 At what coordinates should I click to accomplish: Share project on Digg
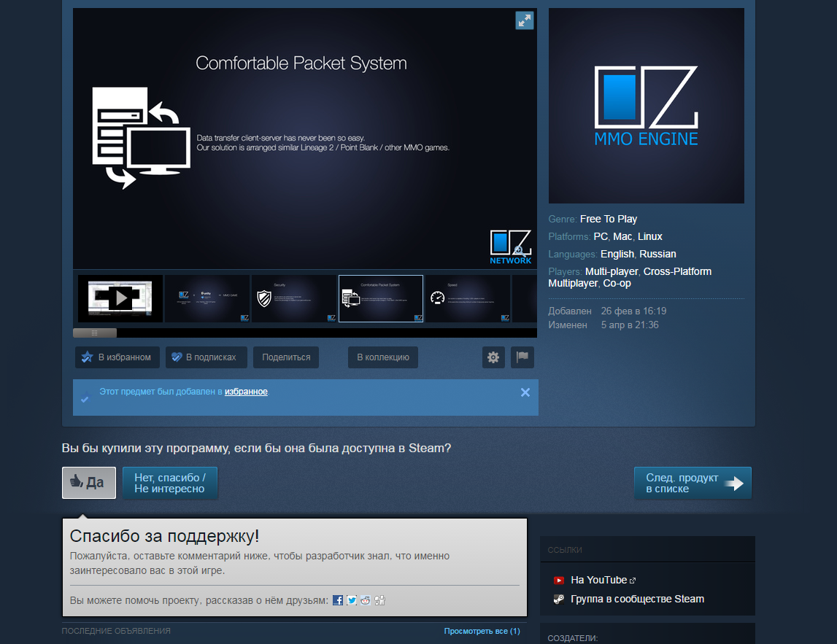[379, 600]
